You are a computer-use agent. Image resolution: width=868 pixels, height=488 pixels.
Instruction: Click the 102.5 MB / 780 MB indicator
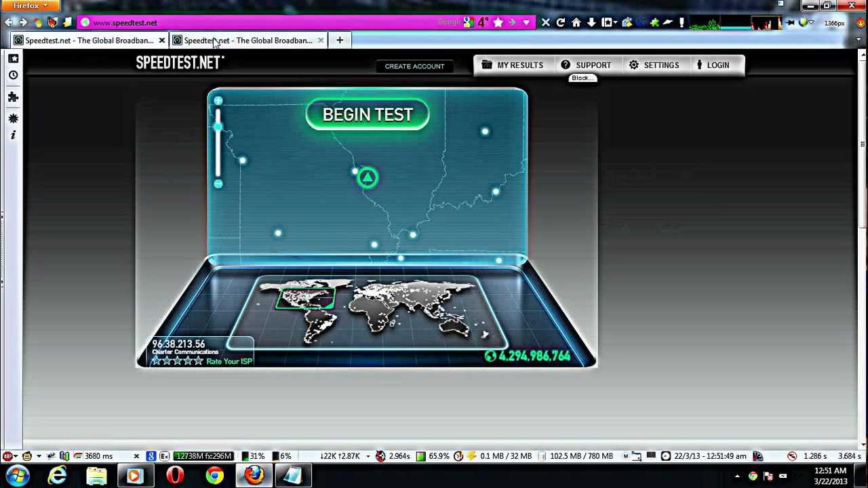581,456
